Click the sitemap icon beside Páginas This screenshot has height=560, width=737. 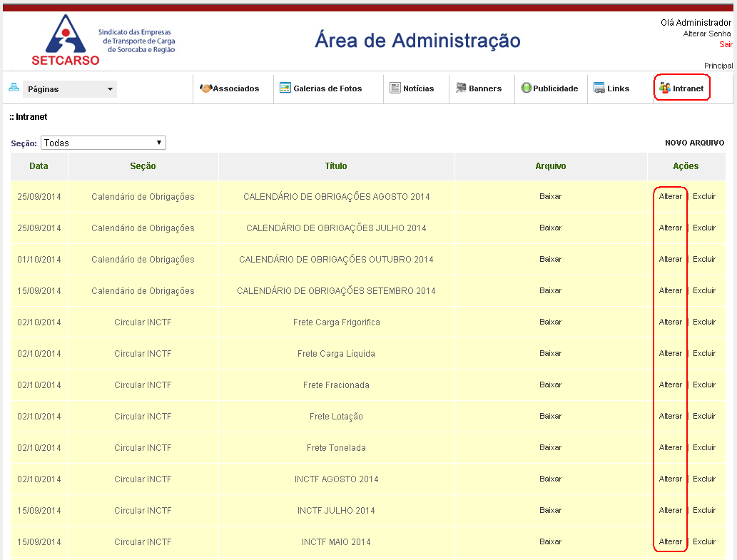pyautogui.click(x=14, y=87)
